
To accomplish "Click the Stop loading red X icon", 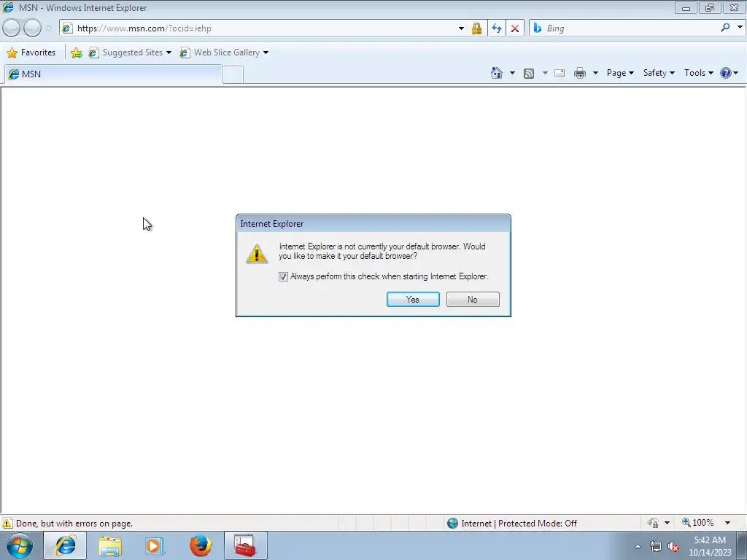I will (514, 28).
